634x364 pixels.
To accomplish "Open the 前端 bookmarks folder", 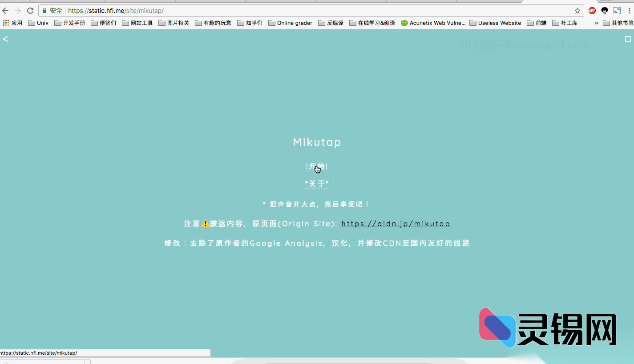I will click(x=537, y=23).
